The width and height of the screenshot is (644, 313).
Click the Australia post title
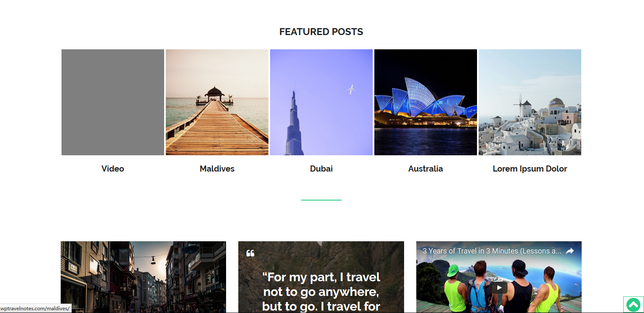[426, 169]
